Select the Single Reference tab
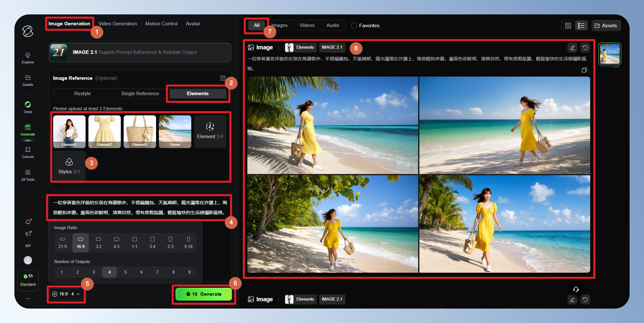 [140, 94]
